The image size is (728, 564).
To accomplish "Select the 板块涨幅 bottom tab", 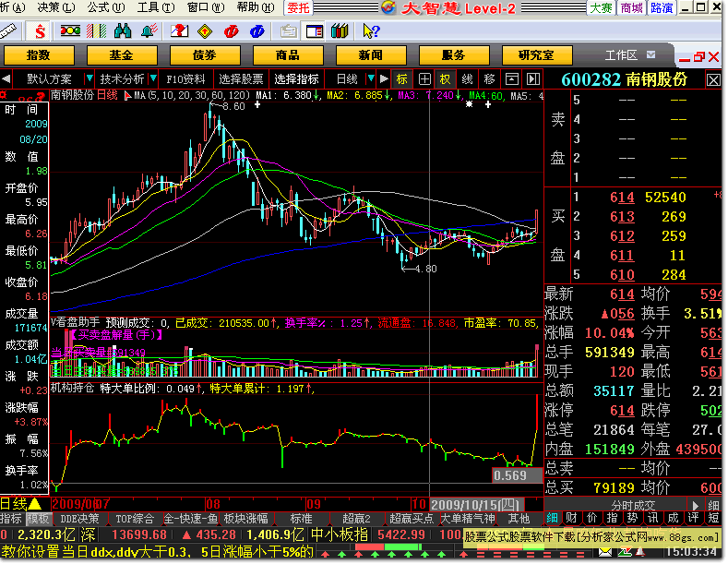I will pyautogui.click(x=245, y=519).
